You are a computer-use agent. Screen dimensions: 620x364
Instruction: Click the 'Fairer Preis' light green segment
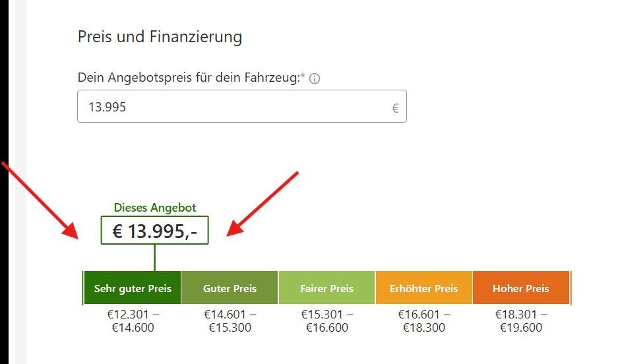pos(326,288)
